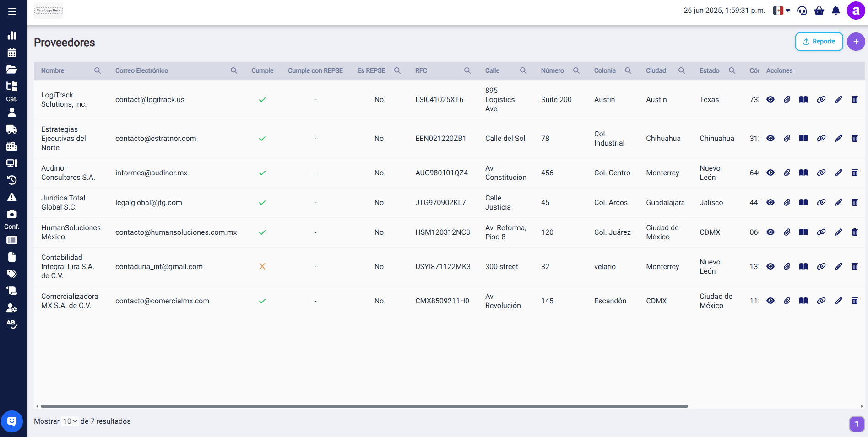Viewport: 868px width, 437px height.
Task: Open attachments for Comercializadora MX row
Action: (787, 301)
